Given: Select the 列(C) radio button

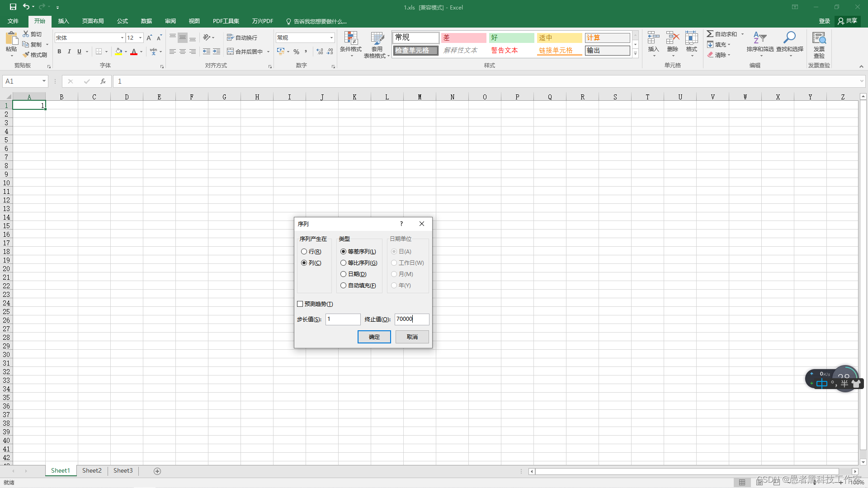Looking at the screenshot, I should [x=305, y=262].
